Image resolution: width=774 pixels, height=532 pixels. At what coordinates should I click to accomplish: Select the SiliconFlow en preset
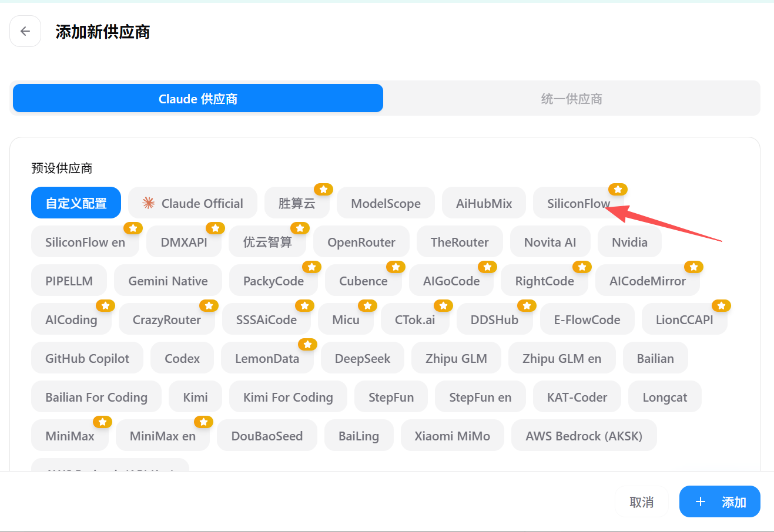tap(85, 242)
